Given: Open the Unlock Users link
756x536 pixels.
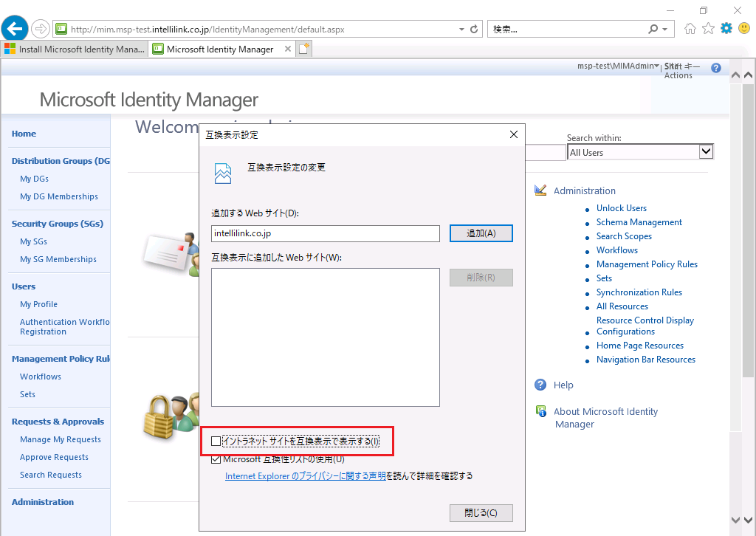Looking at the screenshot, I should [x=622, y=208].
